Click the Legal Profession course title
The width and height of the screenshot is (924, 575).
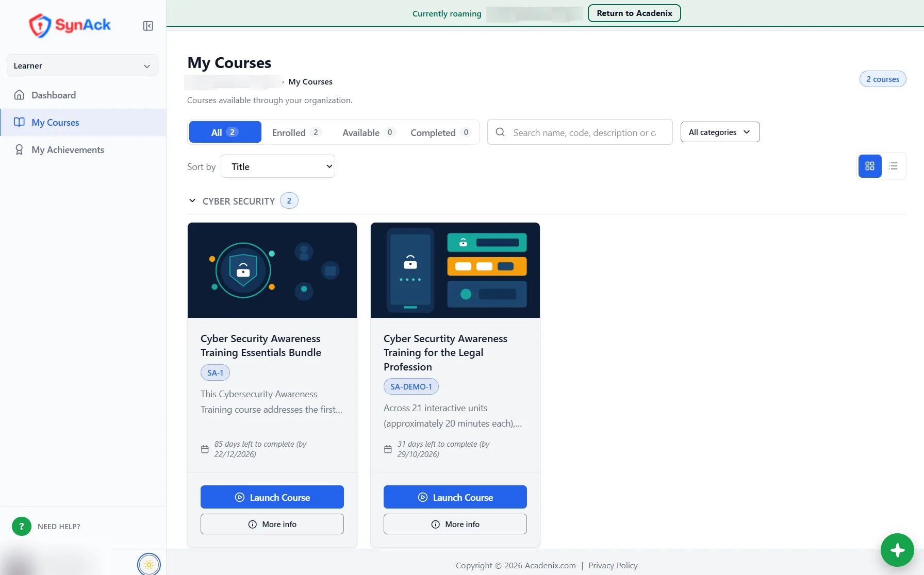coord(445,352)
